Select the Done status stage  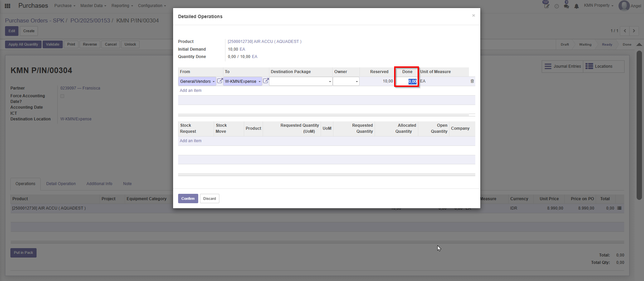click(627, 44)
